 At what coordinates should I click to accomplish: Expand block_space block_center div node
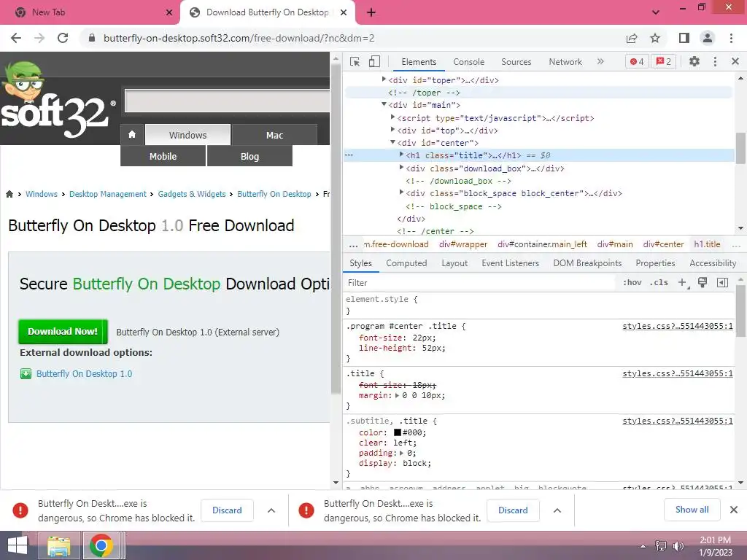pyautogui.click(x=401, y=192)
